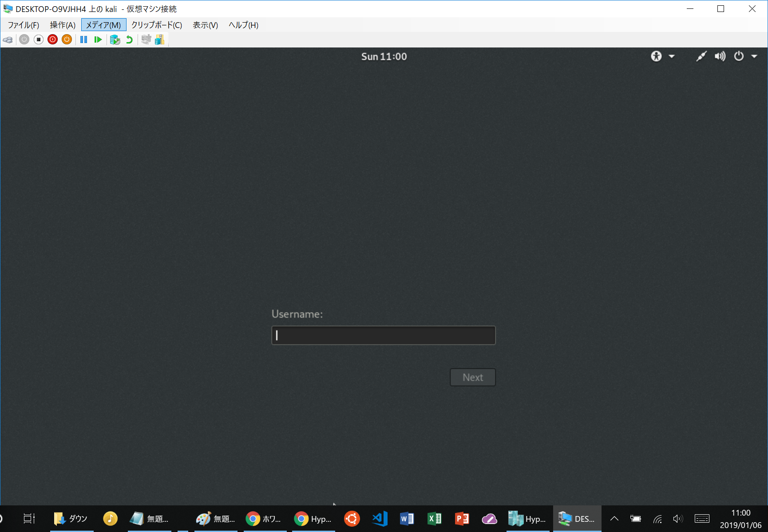Click the Next button on login screen
The image size is (768, 532).
click(472, 377)
